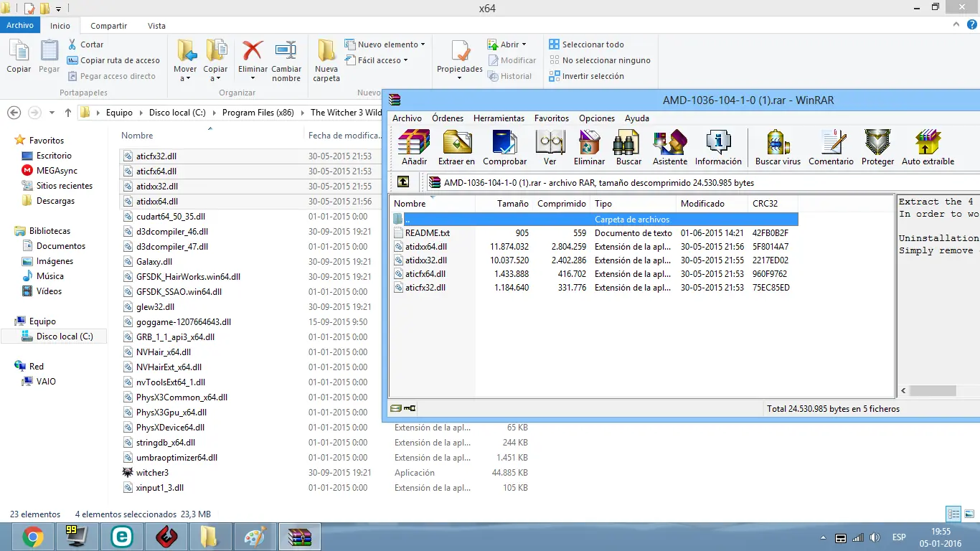
Task: Click Program Files (x86) in the address bar
Action: [x=258, y=113]
